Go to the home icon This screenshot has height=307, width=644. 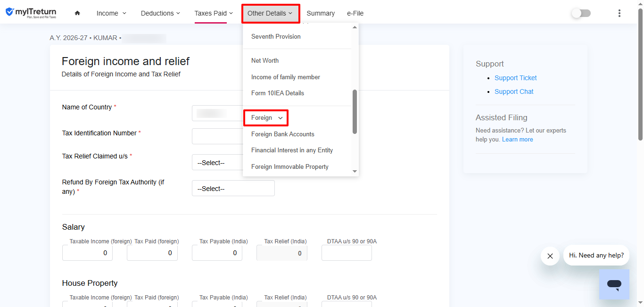[77, 13]
